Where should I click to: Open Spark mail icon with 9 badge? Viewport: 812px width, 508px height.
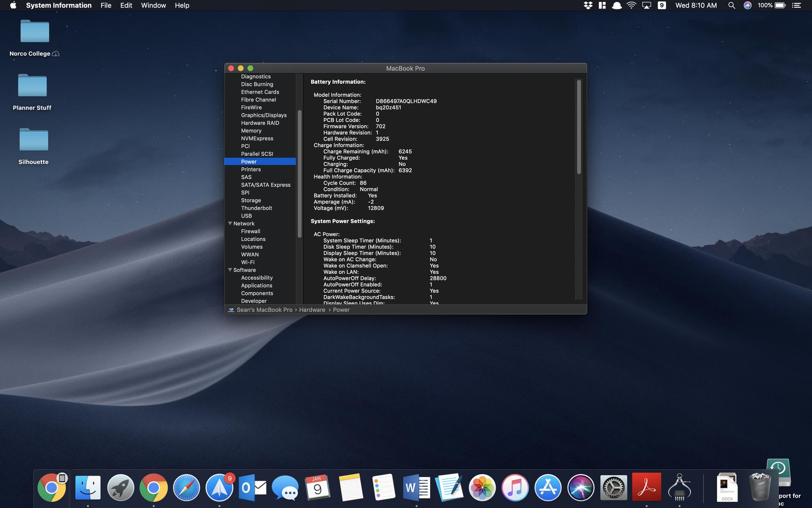tap(219, 488)
